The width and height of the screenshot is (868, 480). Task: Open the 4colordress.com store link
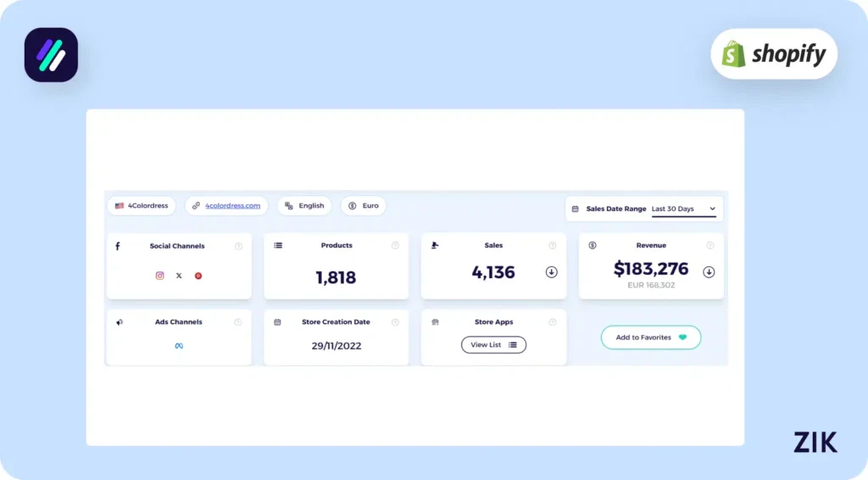pyautogui.click(x=232, y=205)
